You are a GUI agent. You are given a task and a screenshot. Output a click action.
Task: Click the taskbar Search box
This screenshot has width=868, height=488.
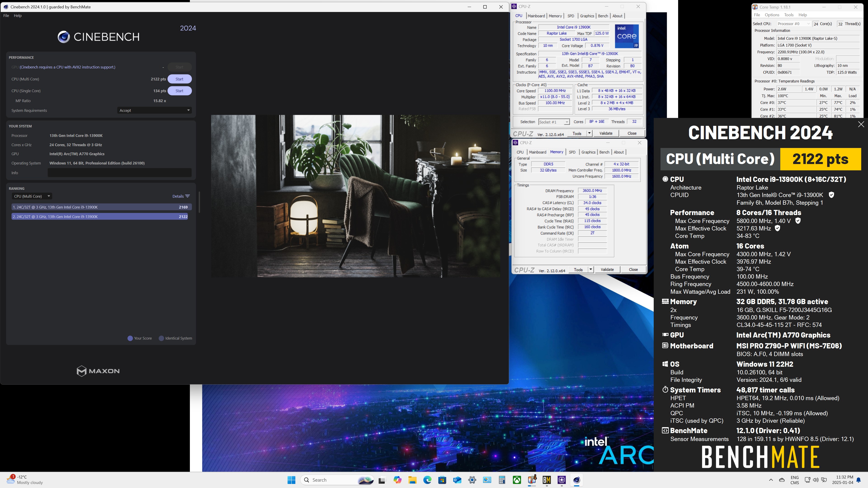coord(337,480)
